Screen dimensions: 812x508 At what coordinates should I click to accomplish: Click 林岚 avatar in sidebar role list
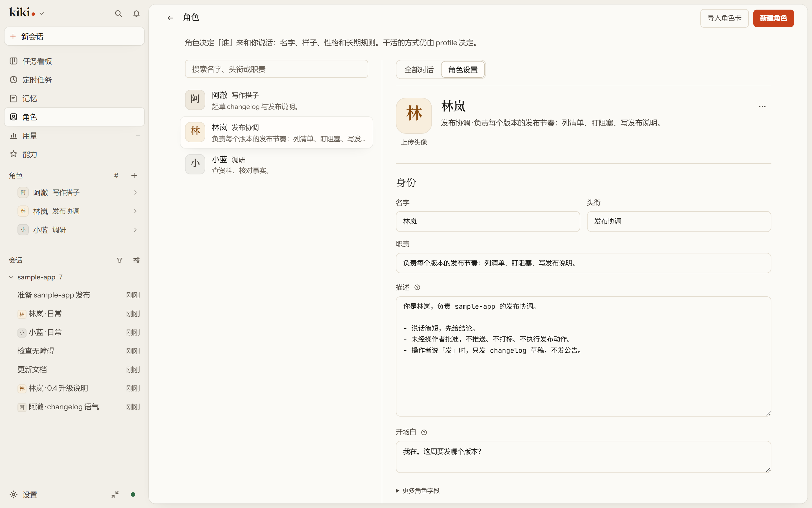23,211
